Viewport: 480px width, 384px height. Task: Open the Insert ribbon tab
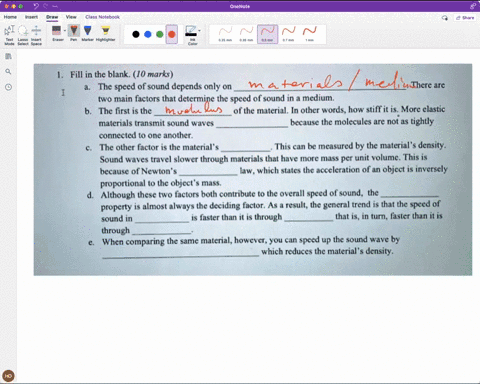tap(31, 17)
